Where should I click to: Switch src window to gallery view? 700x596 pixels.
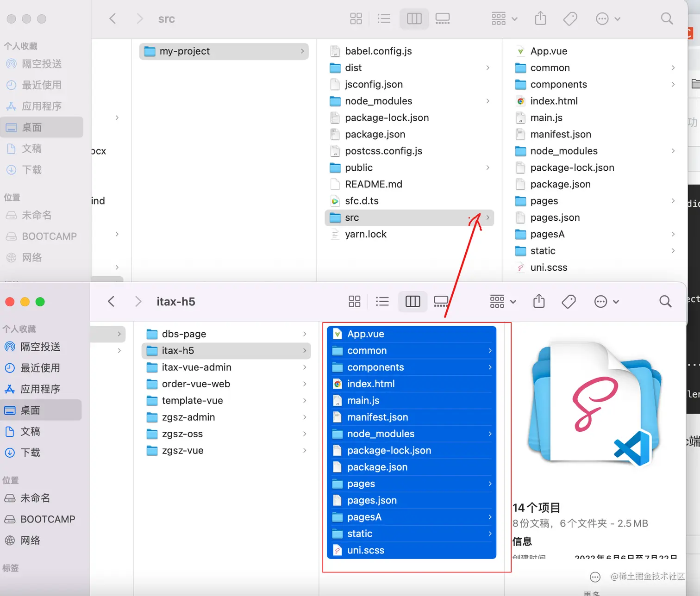443,19
